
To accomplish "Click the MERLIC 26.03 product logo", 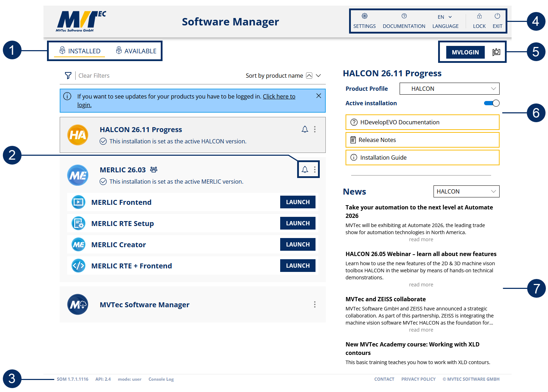I will (x=78, y=175).
